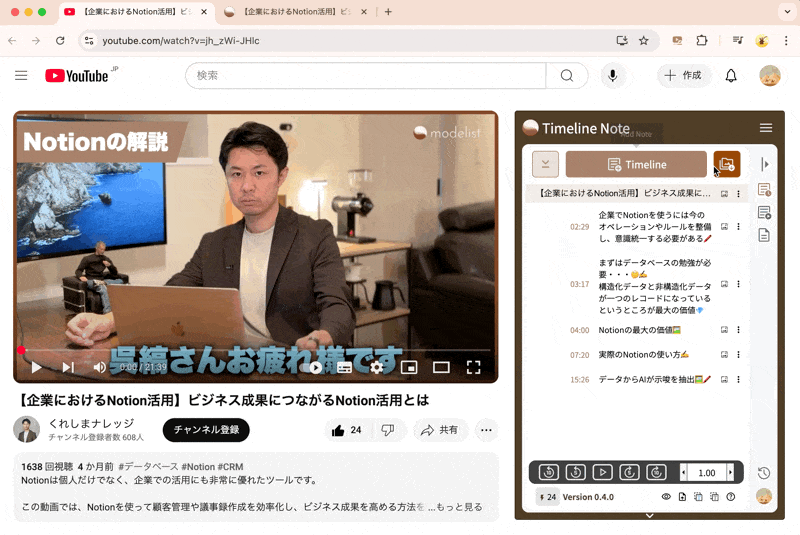Toggle the eye visibility icon in footer

[666, 497]
